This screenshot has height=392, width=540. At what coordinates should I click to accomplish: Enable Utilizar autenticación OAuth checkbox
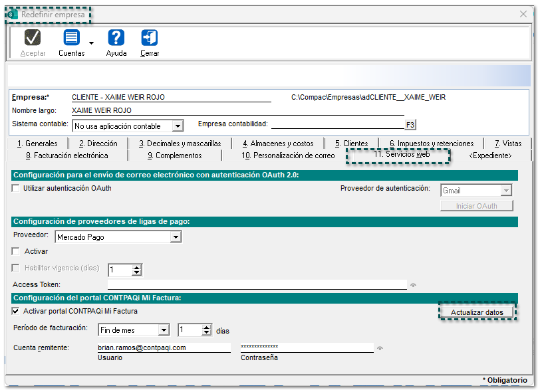(x=16, y=189)
